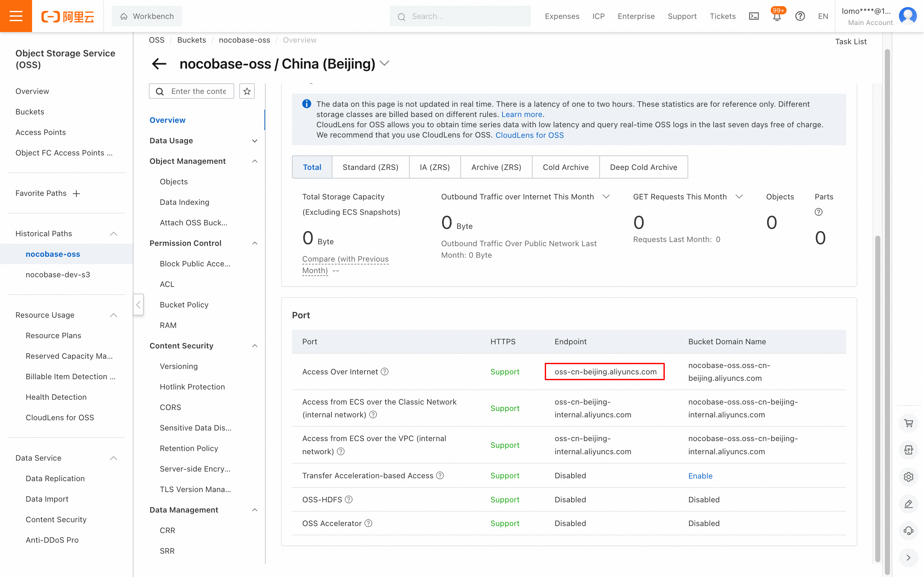Viewport: 924px width, 577px height.
Task: Expand the Data Usage section
Action: (x=255, y=141)
